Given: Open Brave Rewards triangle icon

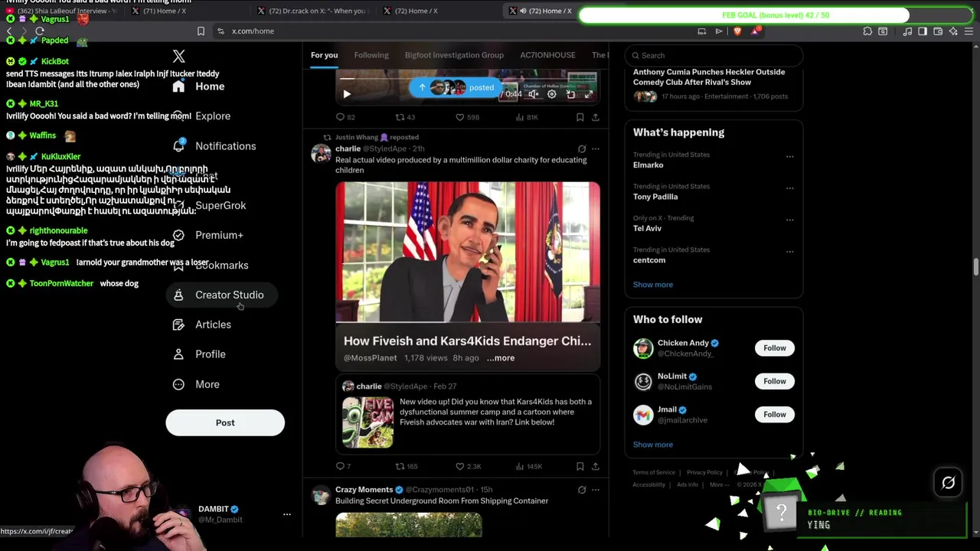Looking at the screenshot, I should tap(756, 31).
